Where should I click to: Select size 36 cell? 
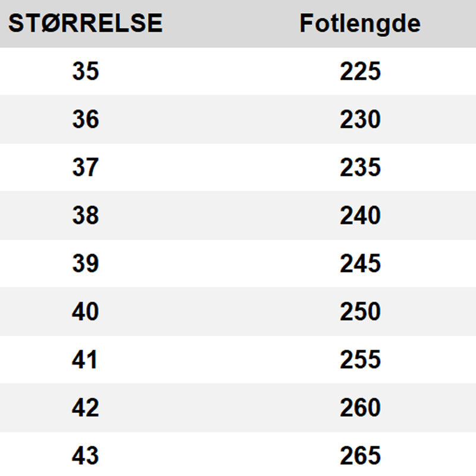tap(85, 120)
